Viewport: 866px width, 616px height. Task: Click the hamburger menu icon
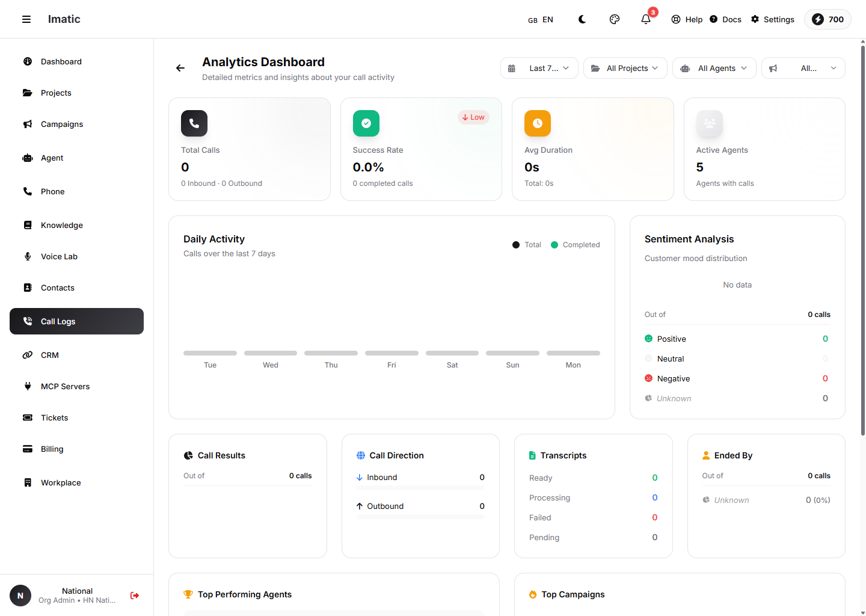(26, 19)
